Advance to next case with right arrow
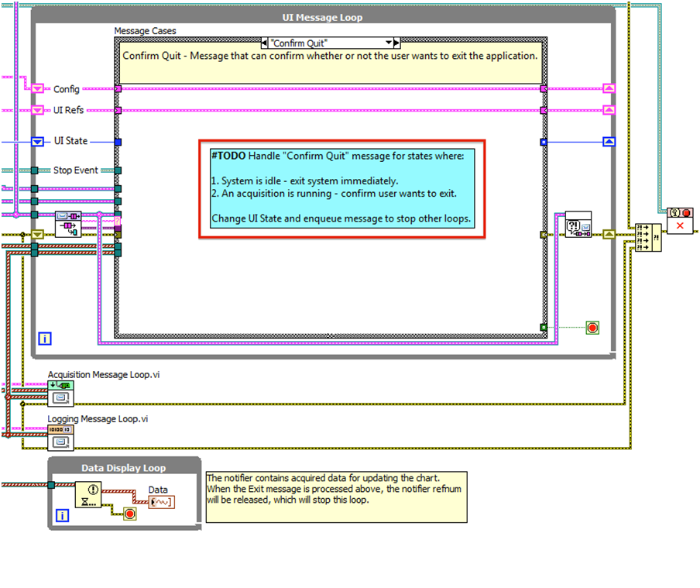 pos(396,43)
